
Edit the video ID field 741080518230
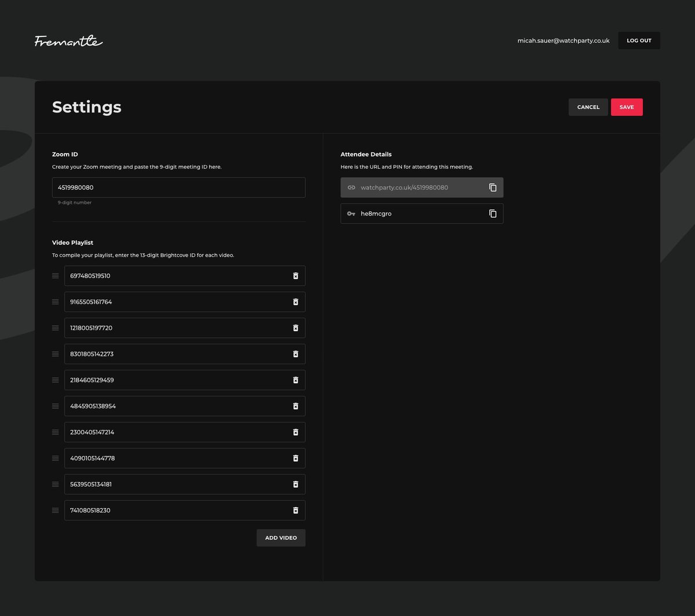185,511
